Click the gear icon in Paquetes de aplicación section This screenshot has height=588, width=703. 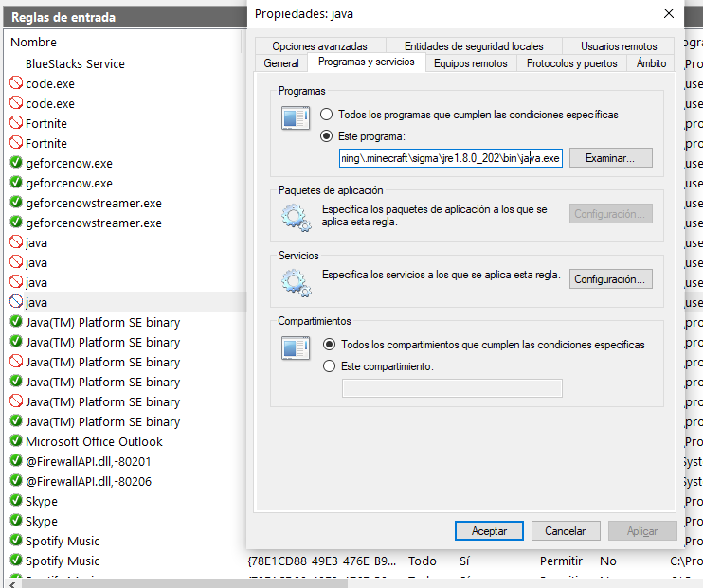[x=297, y=218]
